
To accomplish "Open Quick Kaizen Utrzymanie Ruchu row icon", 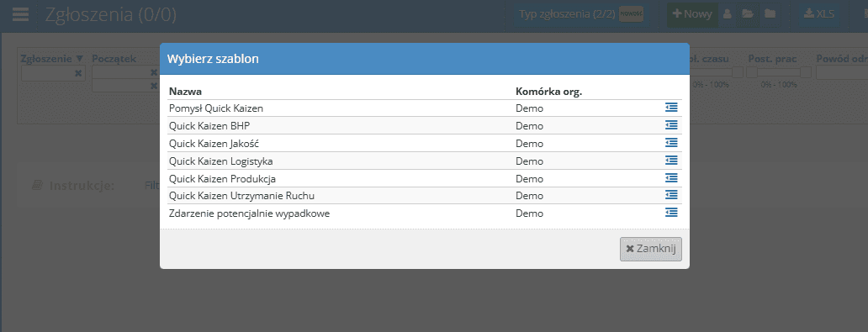I will pos(671,195).
